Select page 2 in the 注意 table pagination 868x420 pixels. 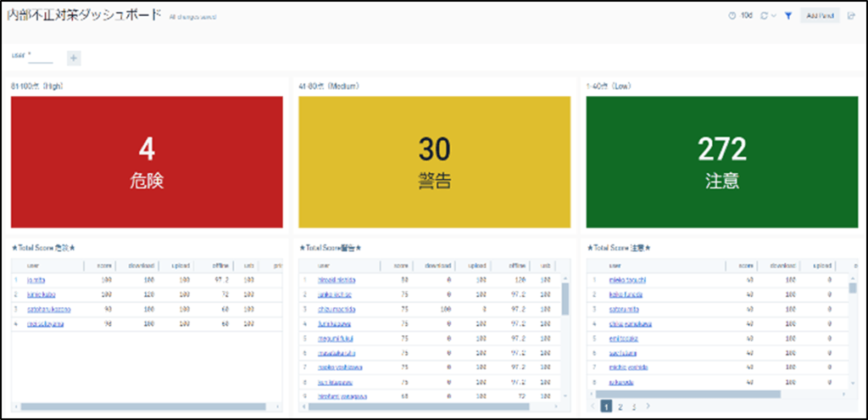point(620,406)
